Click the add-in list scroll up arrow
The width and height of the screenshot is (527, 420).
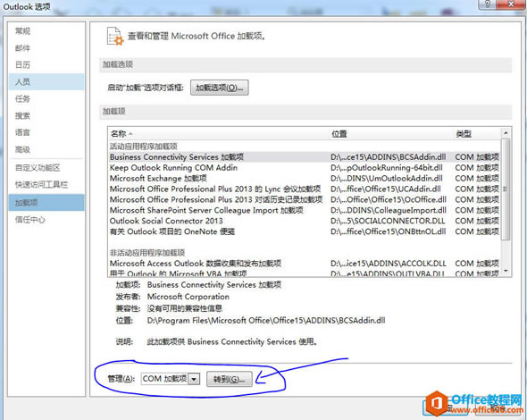(506, 133)
